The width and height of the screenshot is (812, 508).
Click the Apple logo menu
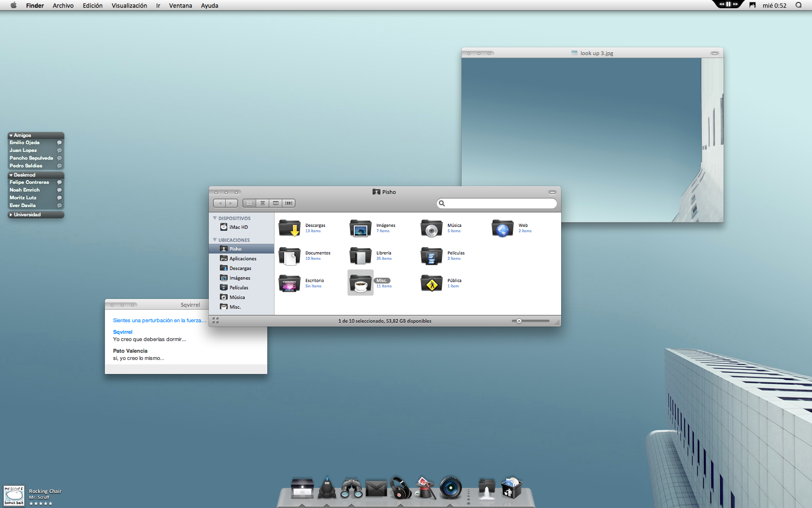click(14, 5)
